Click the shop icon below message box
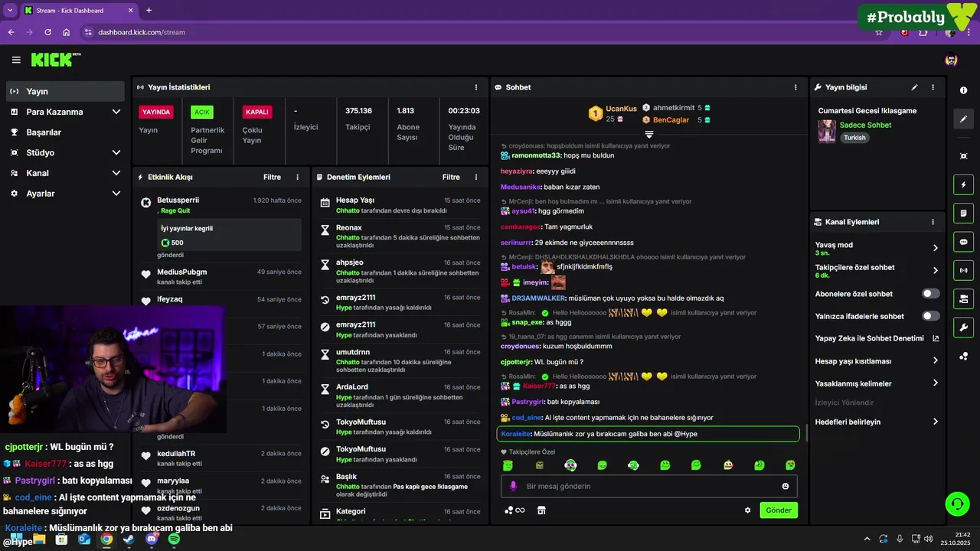Screen dimensions: 980x551 click(x=541, y=510)
